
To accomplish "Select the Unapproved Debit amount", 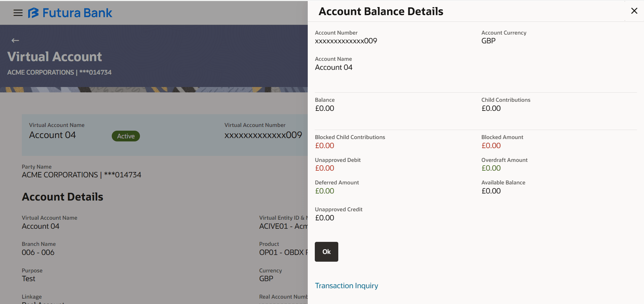I will (x=325, y=168).
